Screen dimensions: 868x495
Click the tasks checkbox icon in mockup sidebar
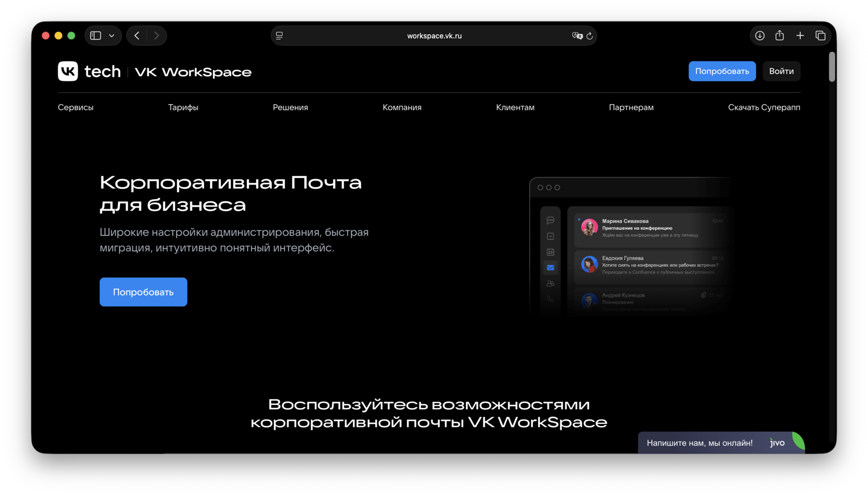coord(550,236)
